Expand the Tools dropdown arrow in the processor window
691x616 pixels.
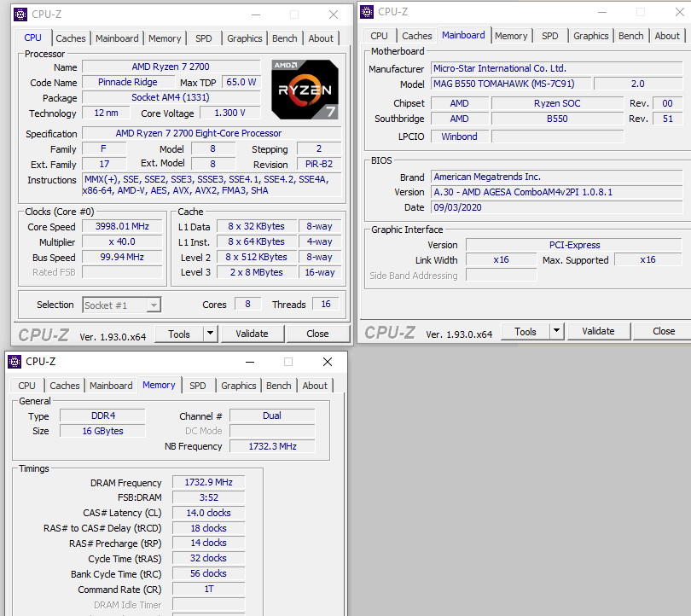(x=210, y=334)
